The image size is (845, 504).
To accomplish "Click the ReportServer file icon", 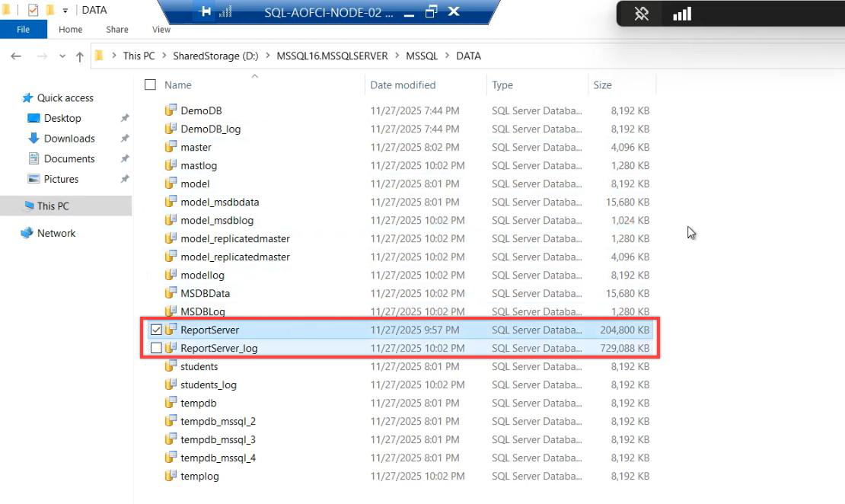I will [171, 330].
